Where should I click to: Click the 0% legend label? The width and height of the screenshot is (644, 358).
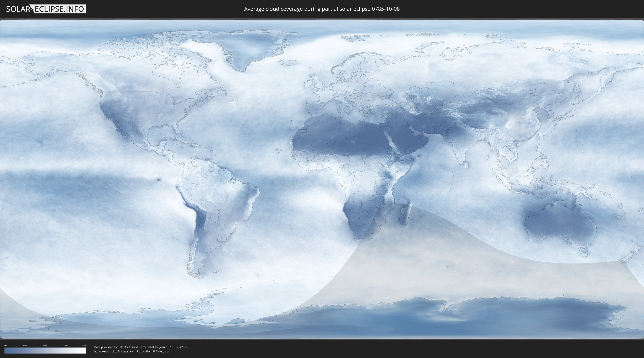tap(6, 345)
